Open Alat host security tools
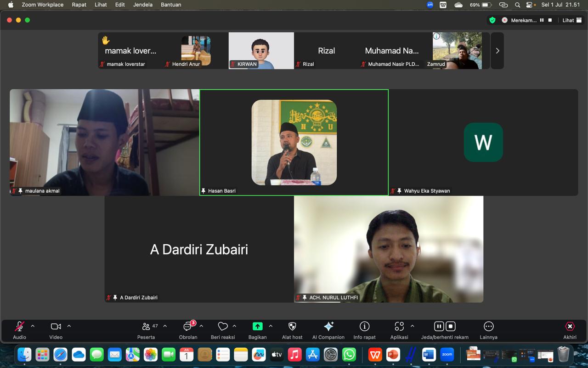 [x=292, y=331]
